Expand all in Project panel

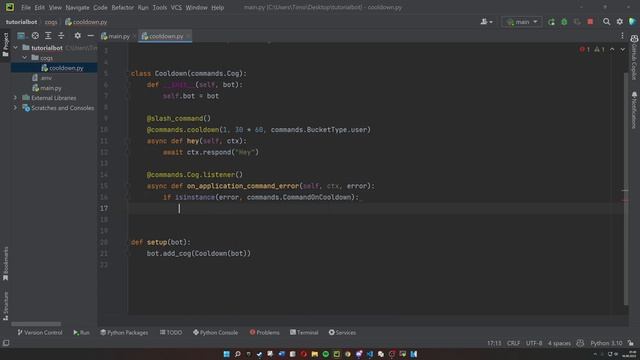[48, 36]
